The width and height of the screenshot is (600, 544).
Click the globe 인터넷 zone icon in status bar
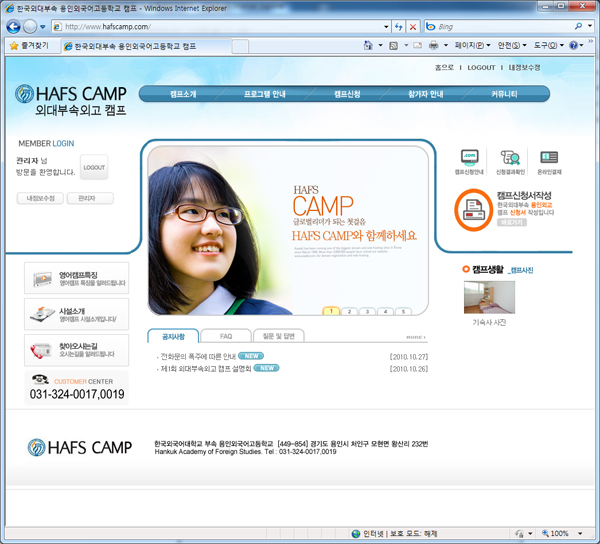coord(356,533)
